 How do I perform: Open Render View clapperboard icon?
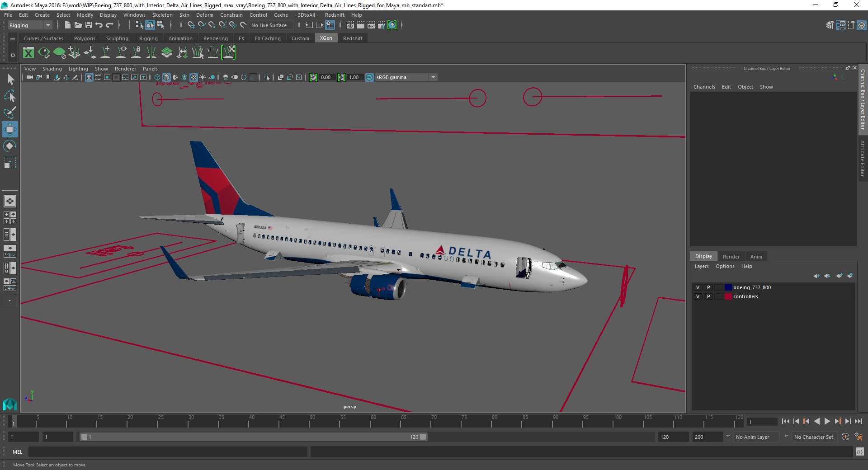[x=350, y=25]
